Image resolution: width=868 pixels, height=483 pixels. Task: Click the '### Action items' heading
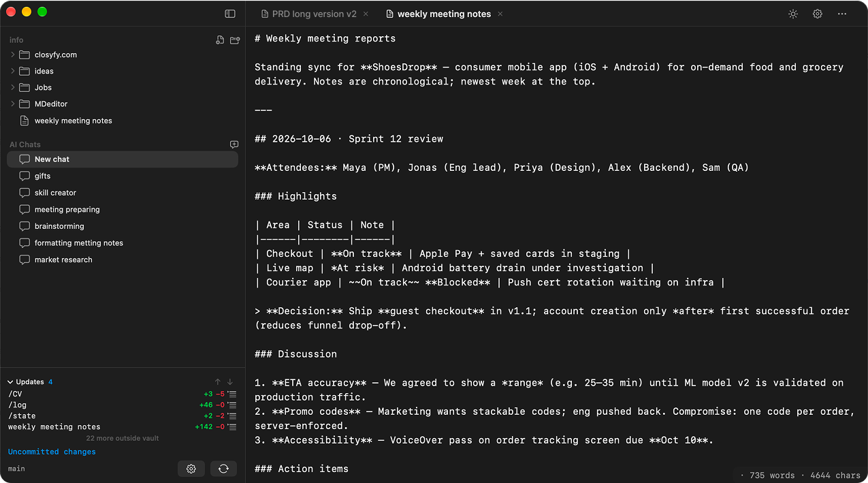(302, 469)
